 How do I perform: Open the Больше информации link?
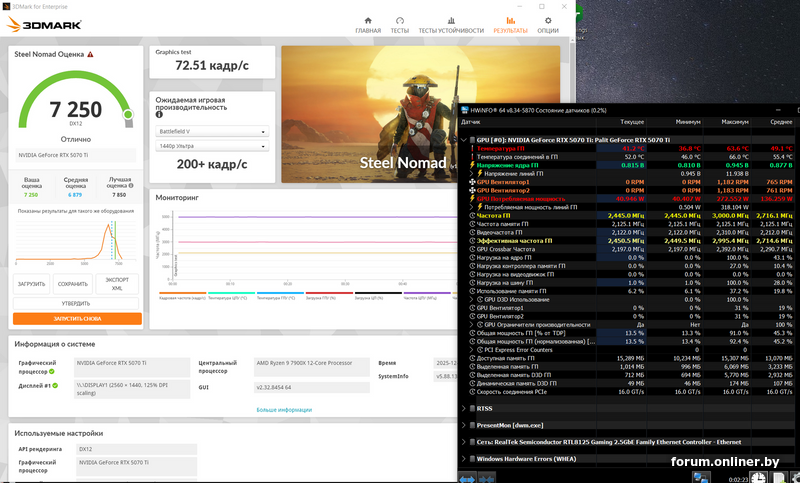284,410
